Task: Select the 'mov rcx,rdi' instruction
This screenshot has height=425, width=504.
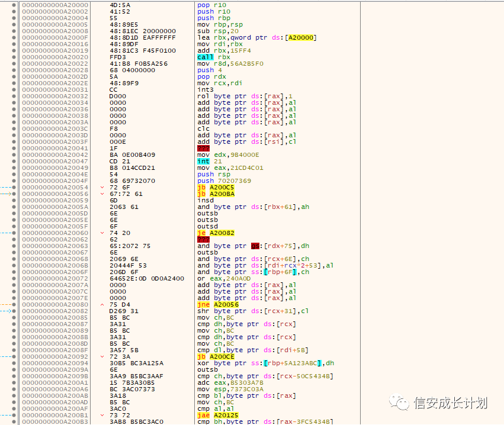Action: [x=220, y=83]
